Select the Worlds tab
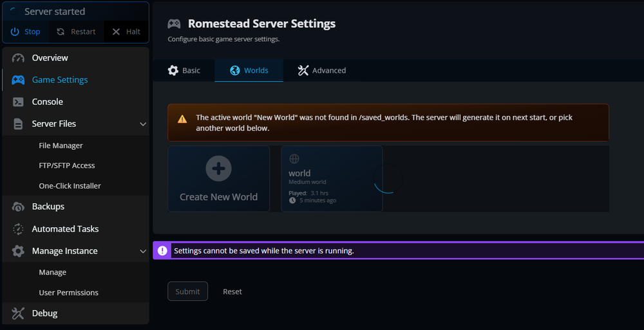644x330 pixels. (x=249, y=70)
